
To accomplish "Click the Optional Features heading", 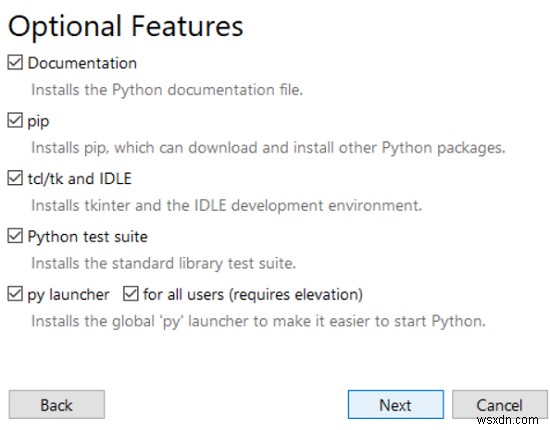I will click(x=126, y=26).
